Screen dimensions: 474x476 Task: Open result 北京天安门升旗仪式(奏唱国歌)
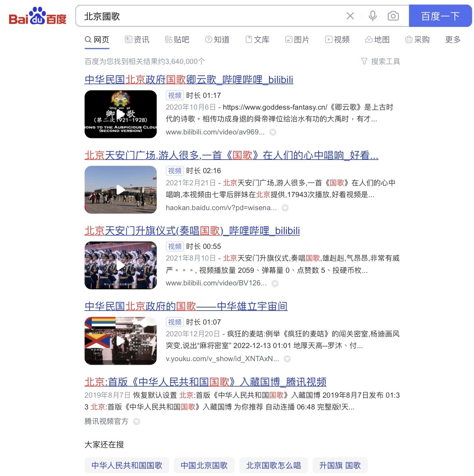192,231
